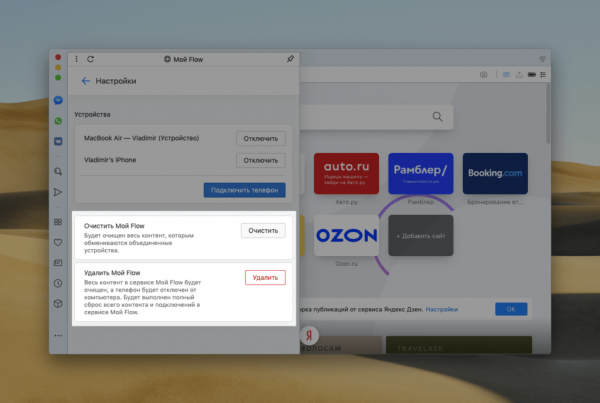Open My Flow panel kebab menu
This screenshot has height=403, width=600.
pos(77,59)
